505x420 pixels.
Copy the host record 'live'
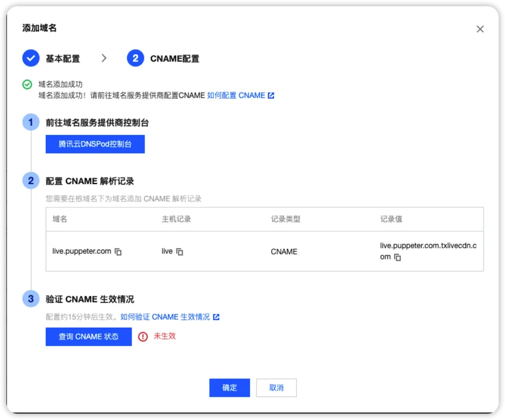coord(180,252)
